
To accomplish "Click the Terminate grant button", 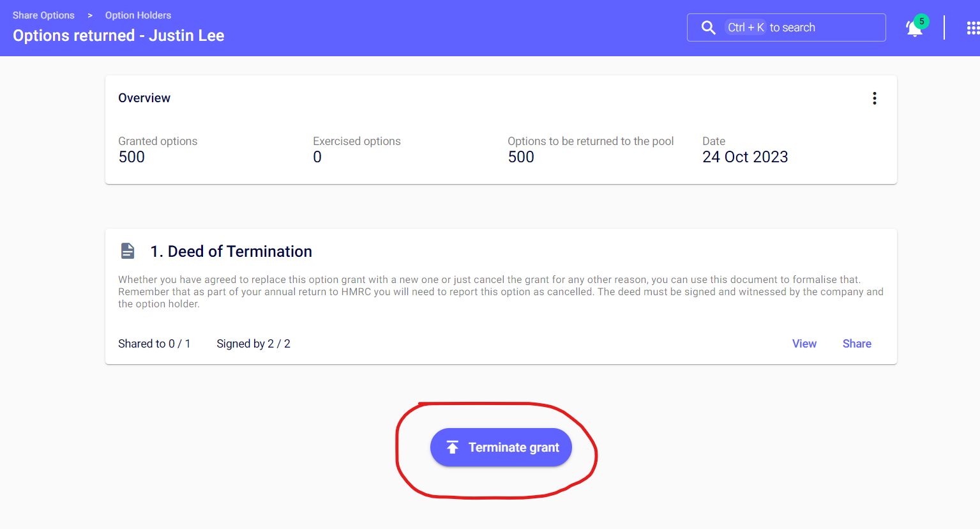I will click(501, 447).
